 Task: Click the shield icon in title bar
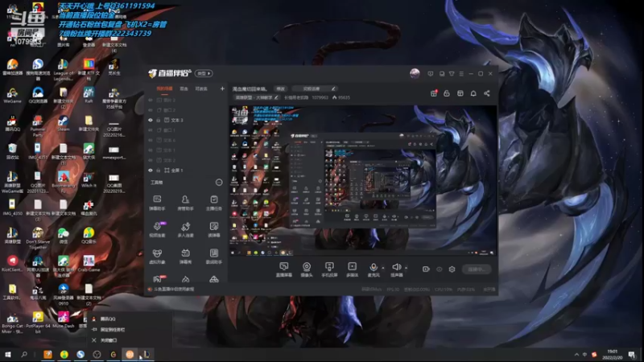(431, 74)
